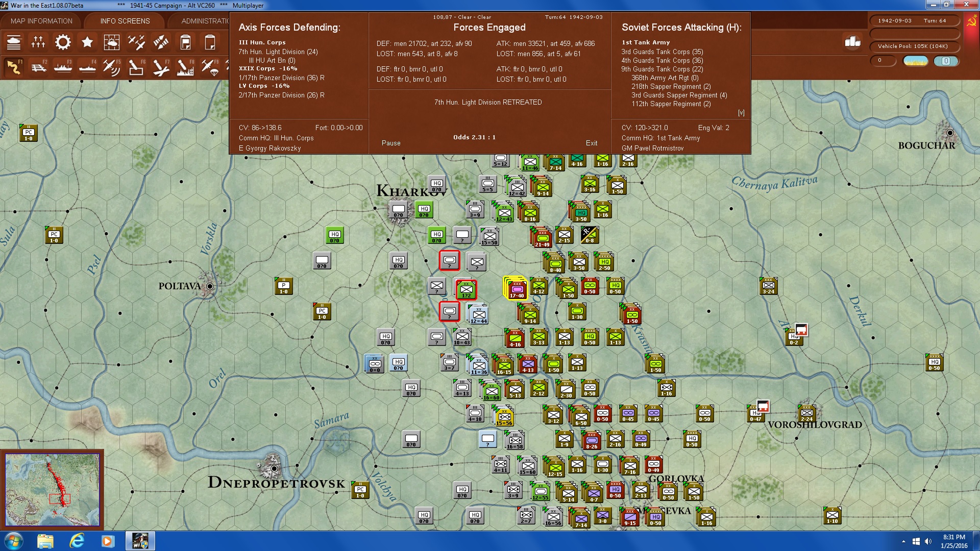Expand attacker list with [v] arrow

[x=741, y=113]
